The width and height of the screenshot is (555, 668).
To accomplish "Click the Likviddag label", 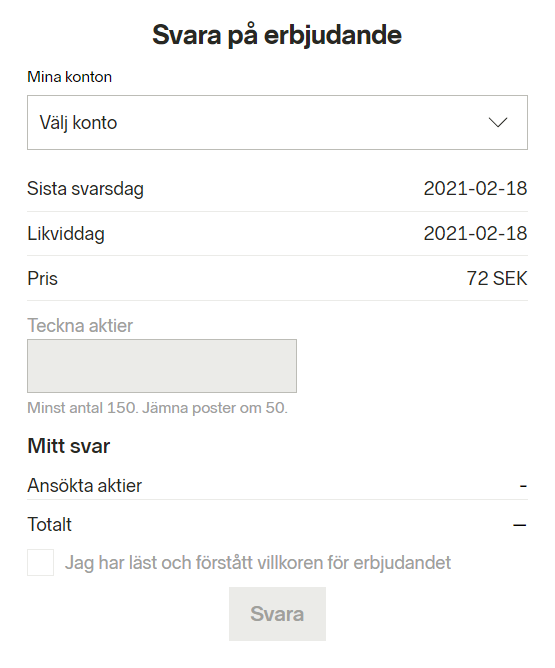I will pos(66,234).
